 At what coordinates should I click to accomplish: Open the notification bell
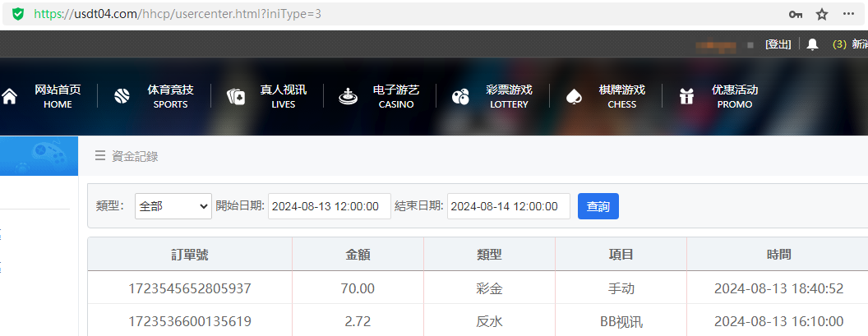pos(812,44)
